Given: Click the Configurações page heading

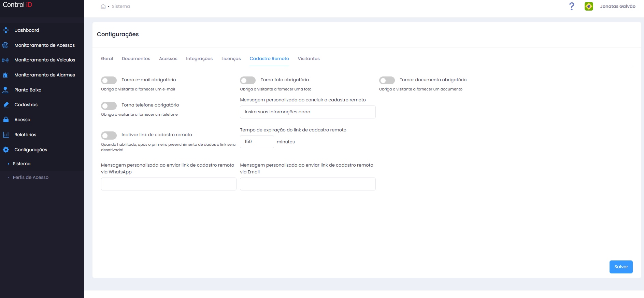Looking at the screenshot, I should click(x=118, y=34).
